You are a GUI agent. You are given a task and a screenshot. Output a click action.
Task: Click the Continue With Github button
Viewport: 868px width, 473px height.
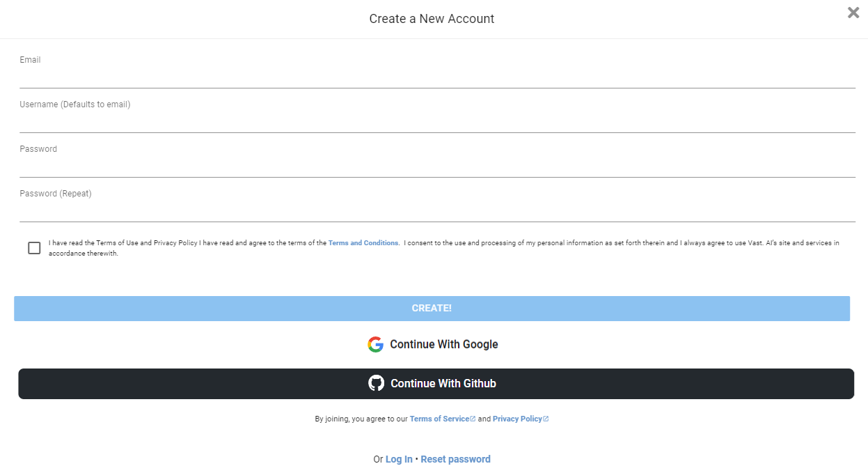(x=436, y=384)
